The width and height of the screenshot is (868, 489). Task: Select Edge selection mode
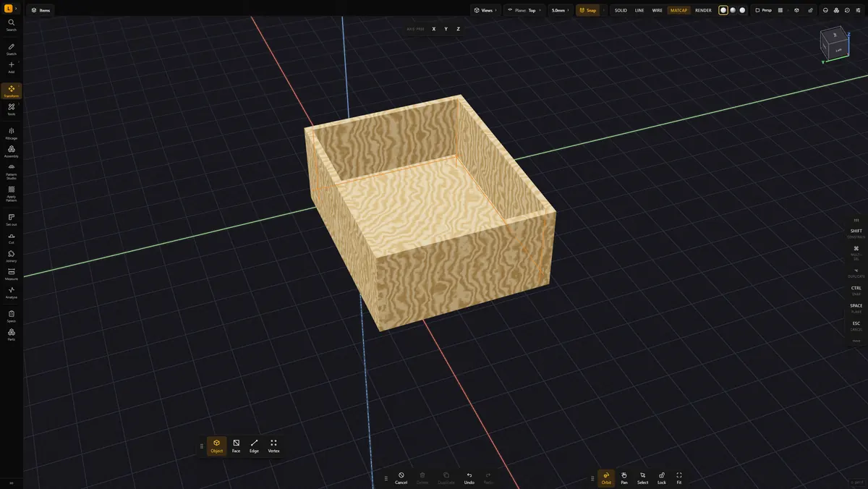click(254, 446)
